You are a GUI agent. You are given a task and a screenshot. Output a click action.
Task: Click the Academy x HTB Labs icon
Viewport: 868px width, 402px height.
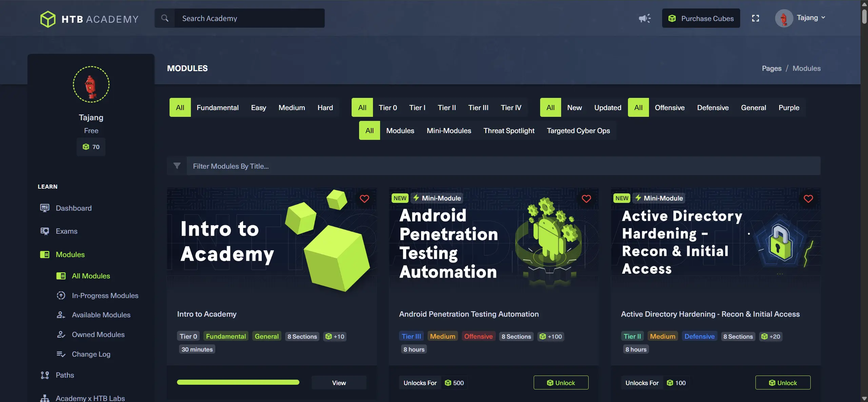(x=45, y=398)
